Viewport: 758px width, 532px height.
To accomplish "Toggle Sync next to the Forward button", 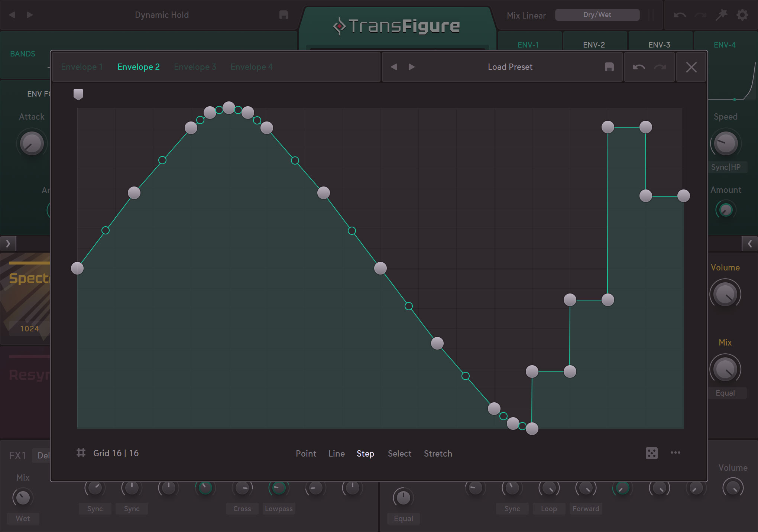I will [x=512, y=509].
